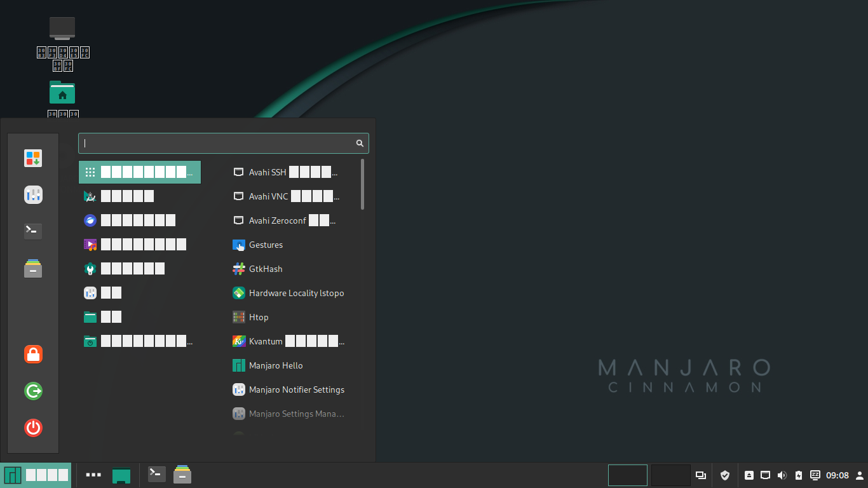
Task: Click the orange lock screen button
Action: (x=33, y=354)
